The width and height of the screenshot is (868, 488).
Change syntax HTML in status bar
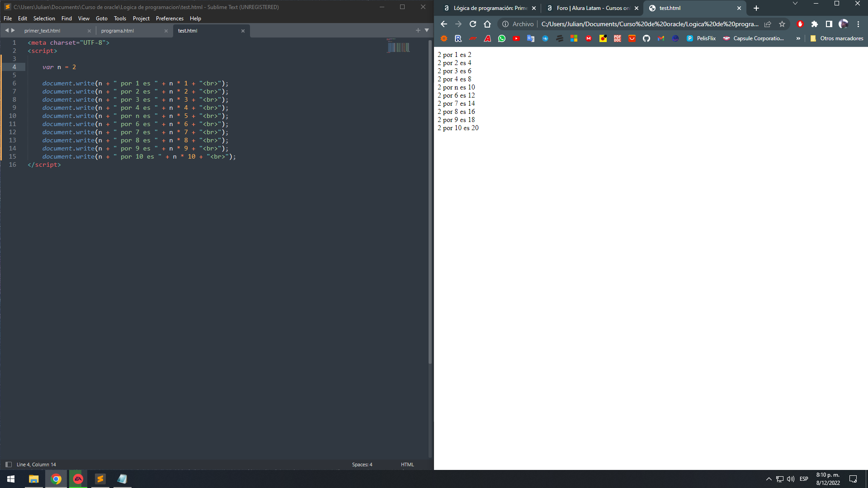(x=407, y=465)
